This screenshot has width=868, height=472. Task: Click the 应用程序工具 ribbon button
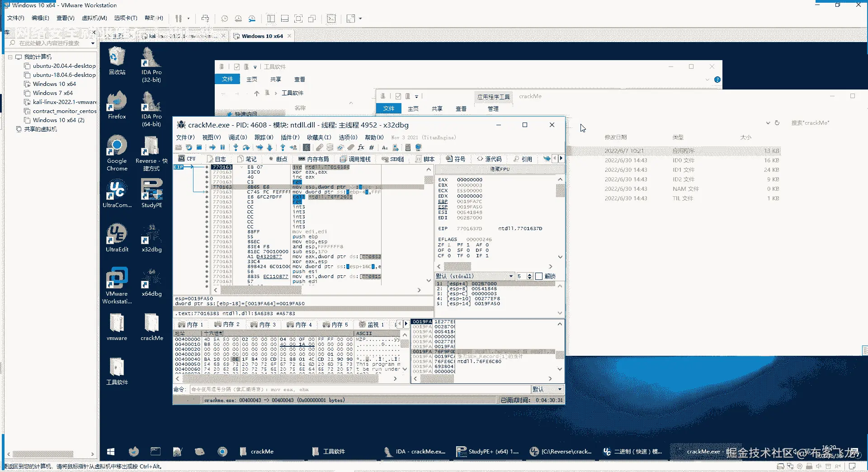494,97
